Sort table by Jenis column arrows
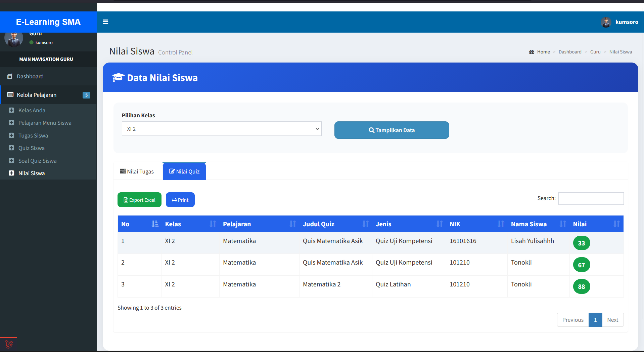The width and height of the screenshot is (644, 352). pos(440,224)
